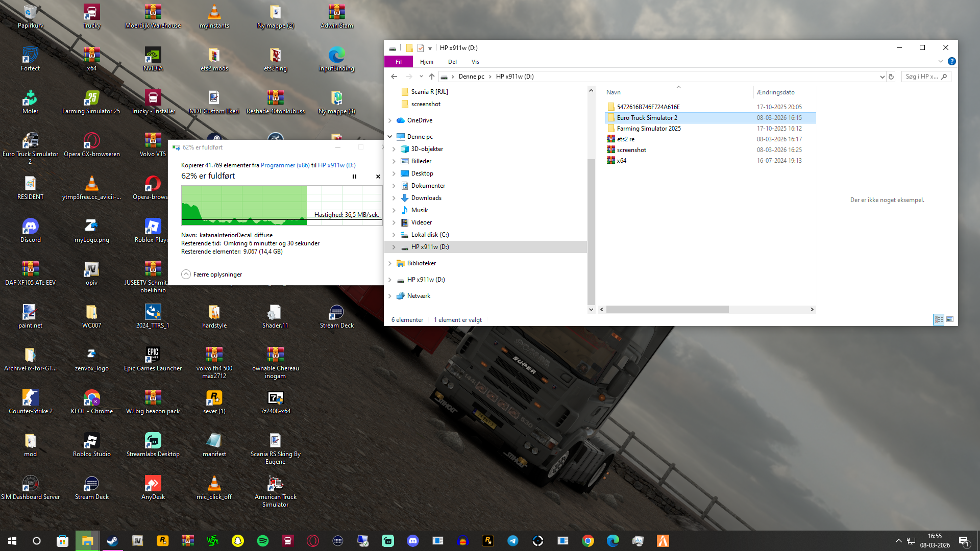Sort files by Ændringsdato column
The height and width of the screenshot is (551, 980).
pyautogui.click(x=775, y=92)
